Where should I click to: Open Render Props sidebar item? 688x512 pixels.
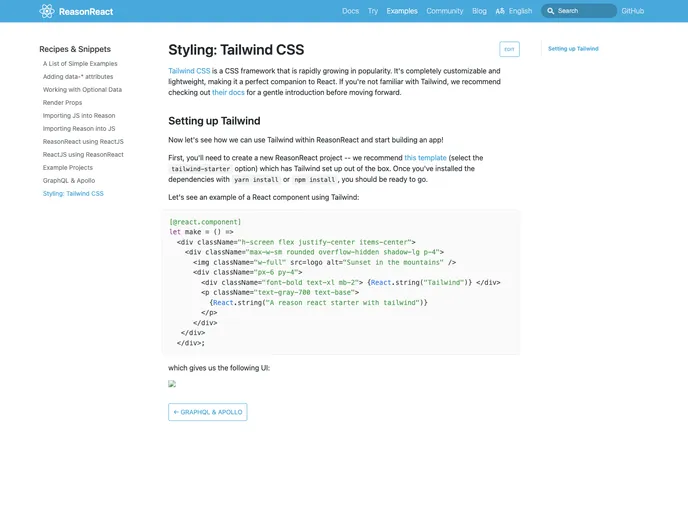pyautogui.click(x=62, y=103)
